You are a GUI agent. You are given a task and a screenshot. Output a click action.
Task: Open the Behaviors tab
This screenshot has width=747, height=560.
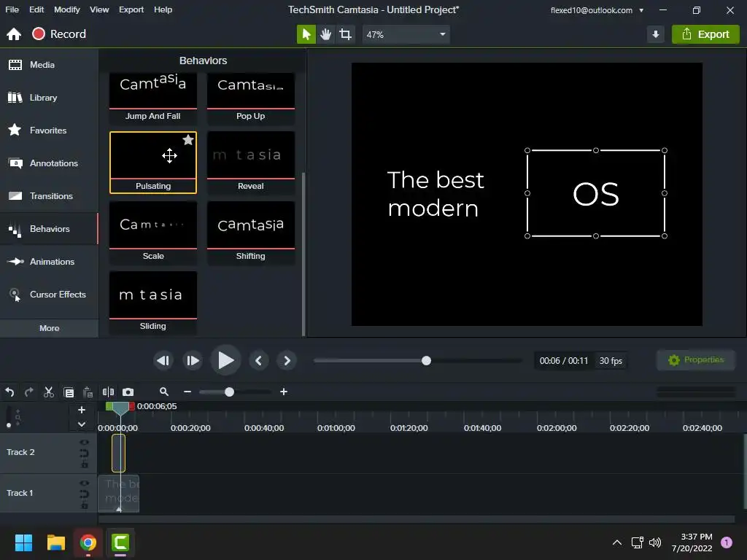[x=49, y=229]
